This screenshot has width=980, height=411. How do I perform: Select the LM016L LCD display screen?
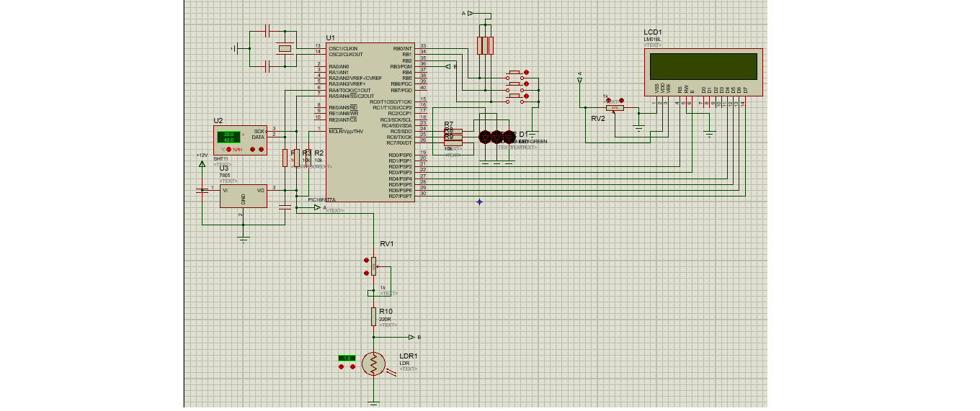point(703,66)
